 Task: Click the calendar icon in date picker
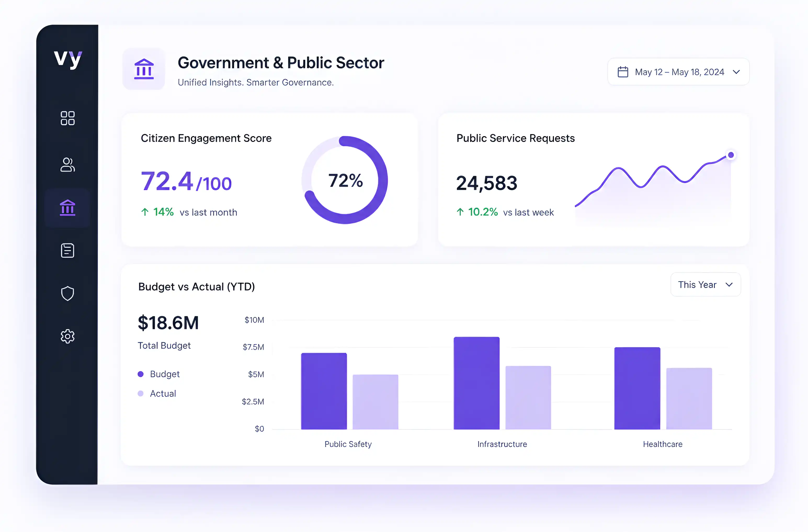[x=623, y=72]
